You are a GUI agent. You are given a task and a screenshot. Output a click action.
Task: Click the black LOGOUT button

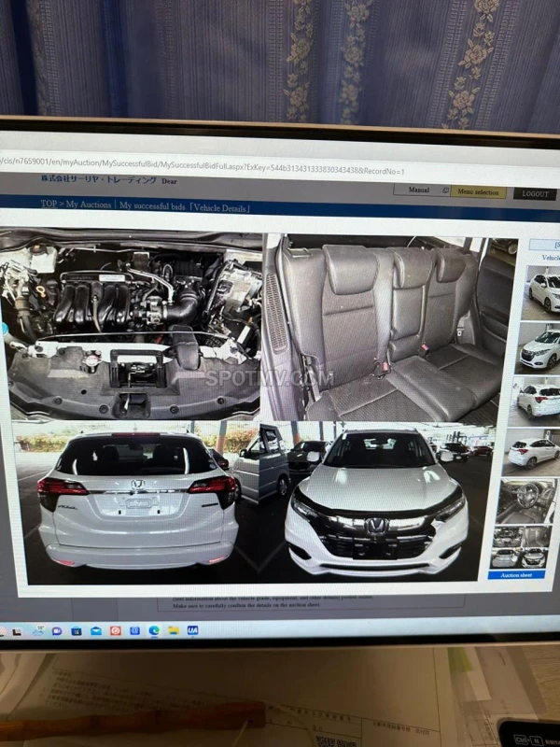point(535,193)
